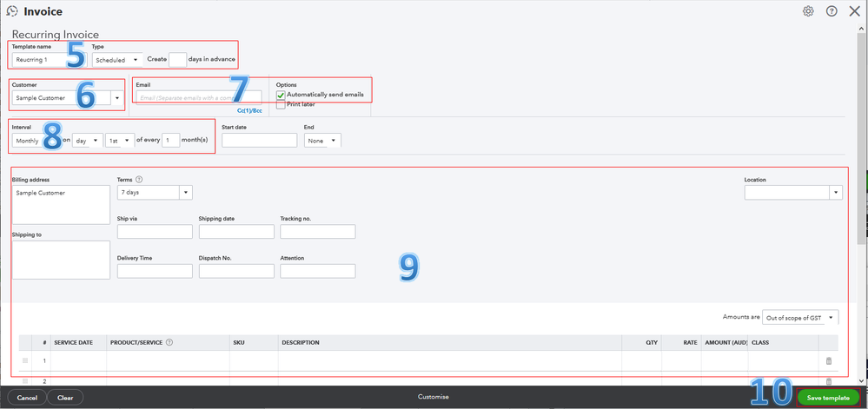Click the Customer name field
Viewport: 868px width, 409px height.
[x=62, y=98]
